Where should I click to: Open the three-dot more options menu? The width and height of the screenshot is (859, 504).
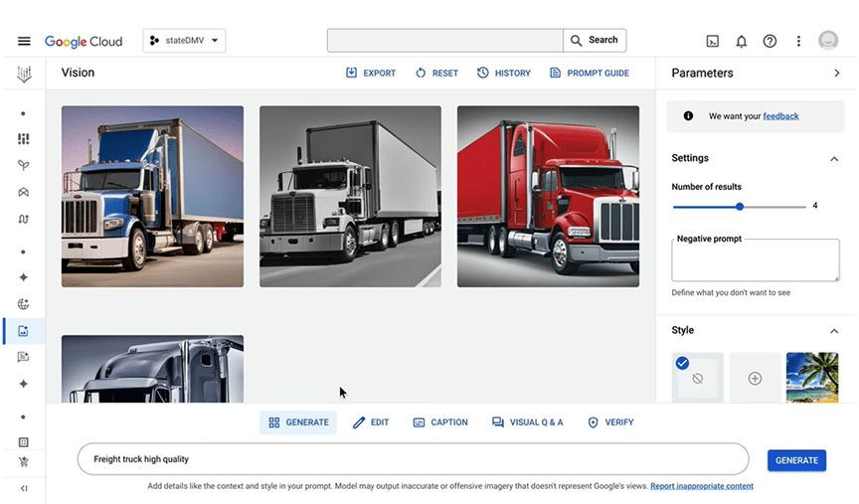[798, 41]
